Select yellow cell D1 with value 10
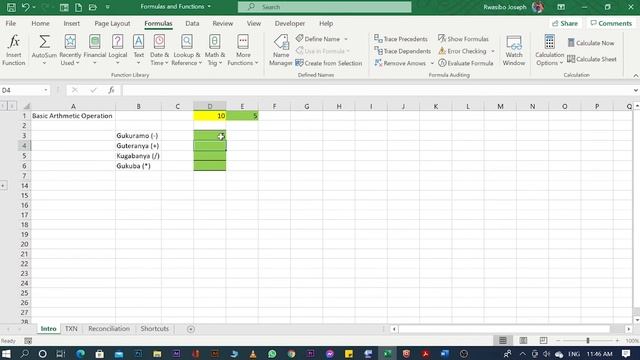The image size is (640, 360). coord(210,116)
